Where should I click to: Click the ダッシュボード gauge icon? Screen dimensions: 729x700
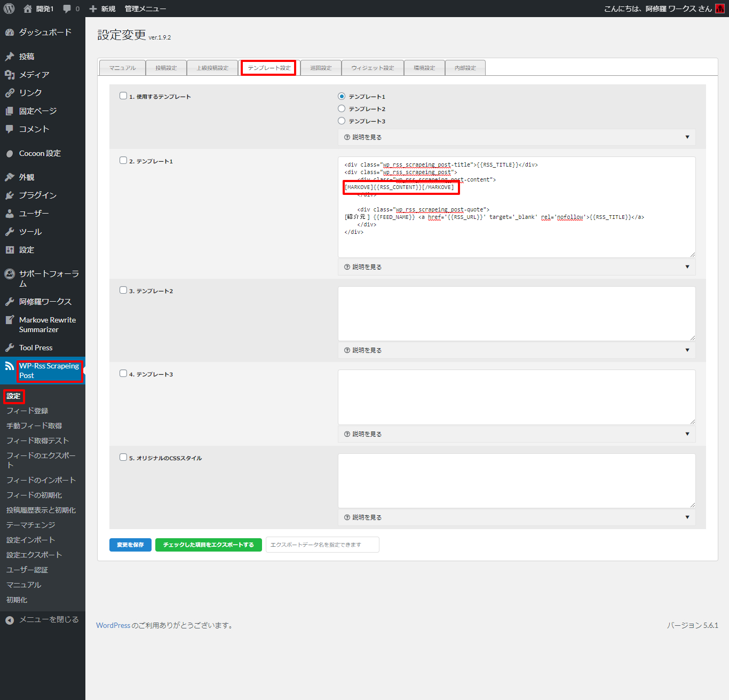point(10,32)
